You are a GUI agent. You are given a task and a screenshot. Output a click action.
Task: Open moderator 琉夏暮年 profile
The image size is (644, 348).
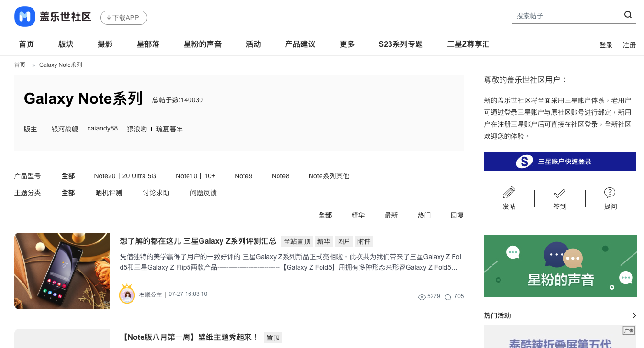[169, 129]
